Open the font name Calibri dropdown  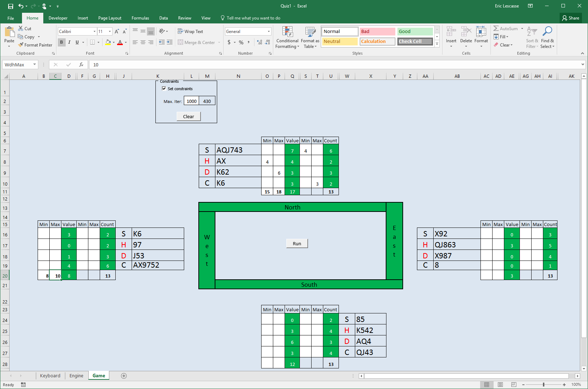pos(94,32)
